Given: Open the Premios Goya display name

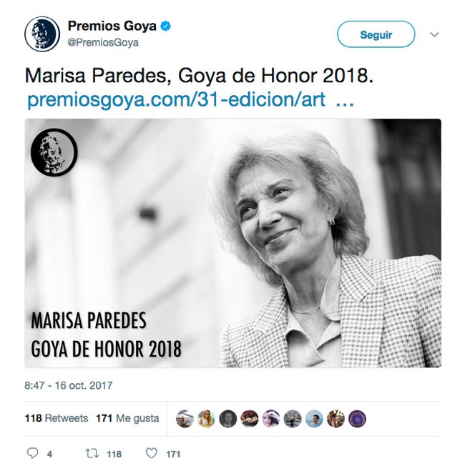Looking at the screenshot, I should pos(112,26).
